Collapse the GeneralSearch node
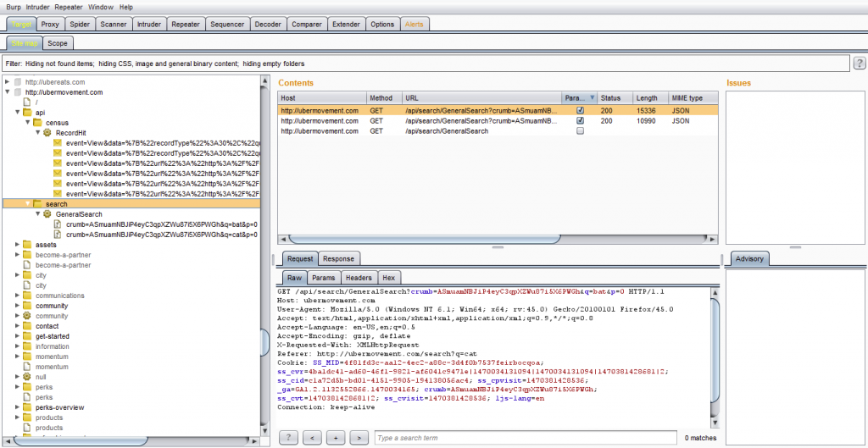This screenshot has height=448, width=868. [x=37, y=214]
